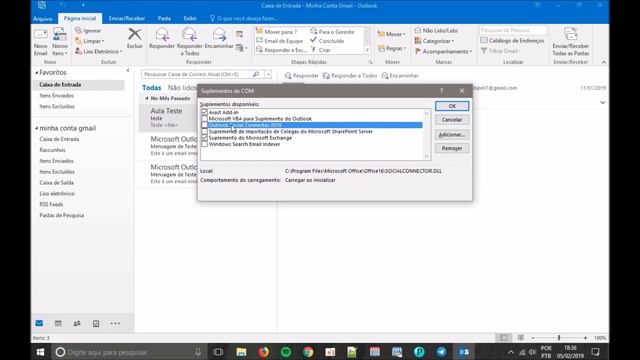This screenshot has width=640, height=360.
Task: Open the Categorizar dropdown
Action: (x=434, y=41)
